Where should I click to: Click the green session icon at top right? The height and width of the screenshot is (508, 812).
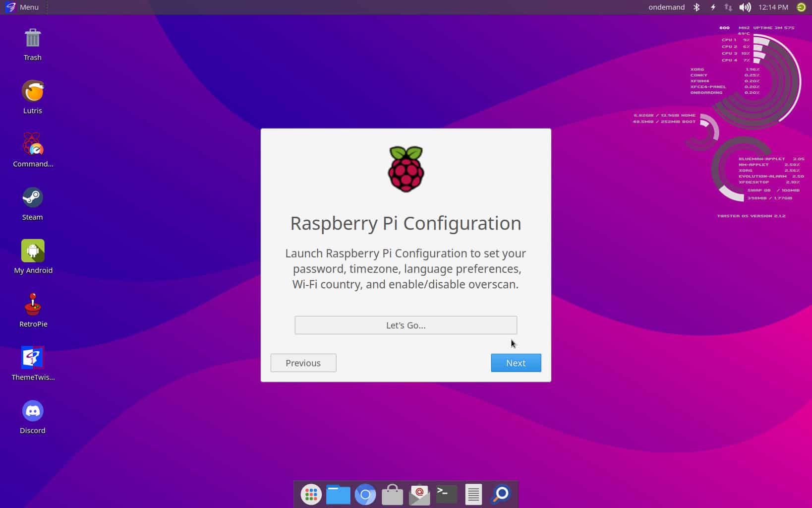click(x=801, y=7)
